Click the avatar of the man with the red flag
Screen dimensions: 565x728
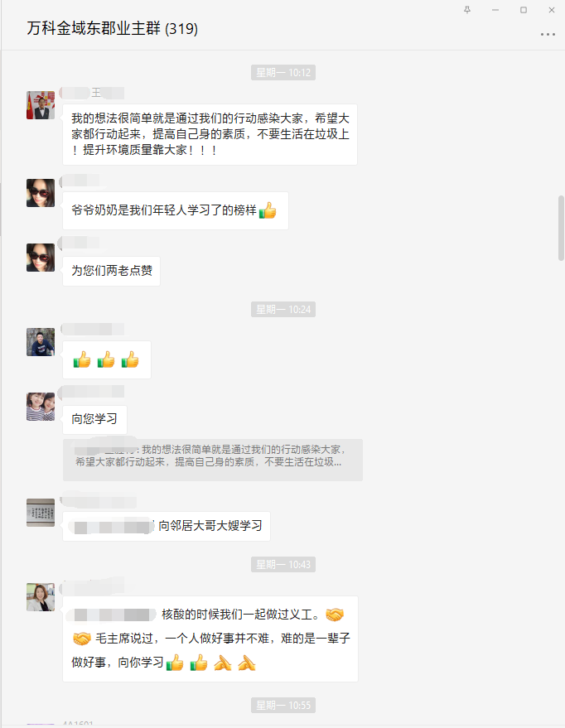coord(41,105)
